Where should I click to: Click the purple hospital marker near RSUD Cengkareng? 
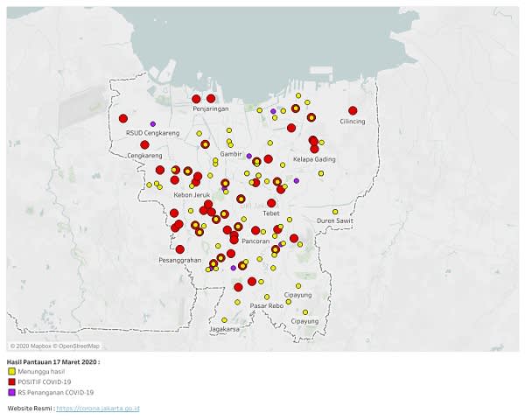[x=153, y=123]
